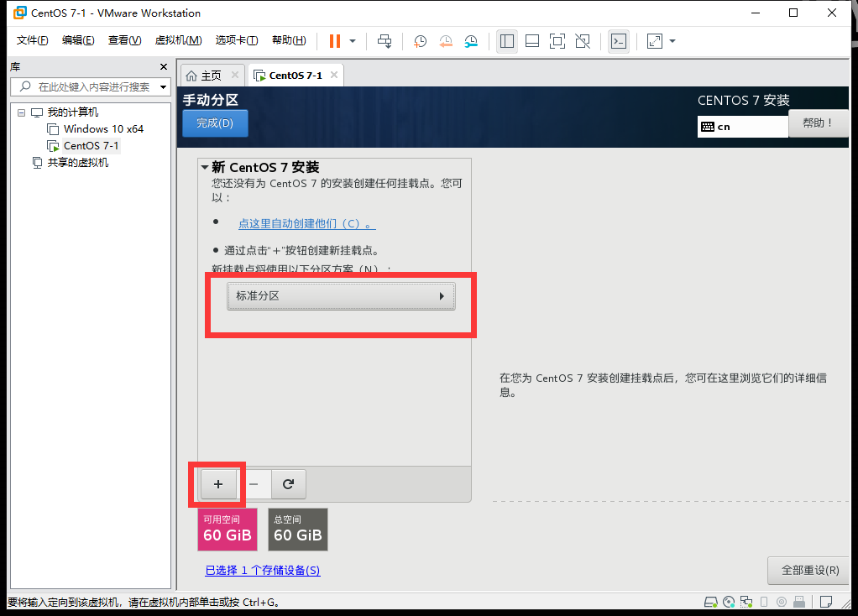Click the minus remove mount point button
858x616 pixels.
point(254,484)
